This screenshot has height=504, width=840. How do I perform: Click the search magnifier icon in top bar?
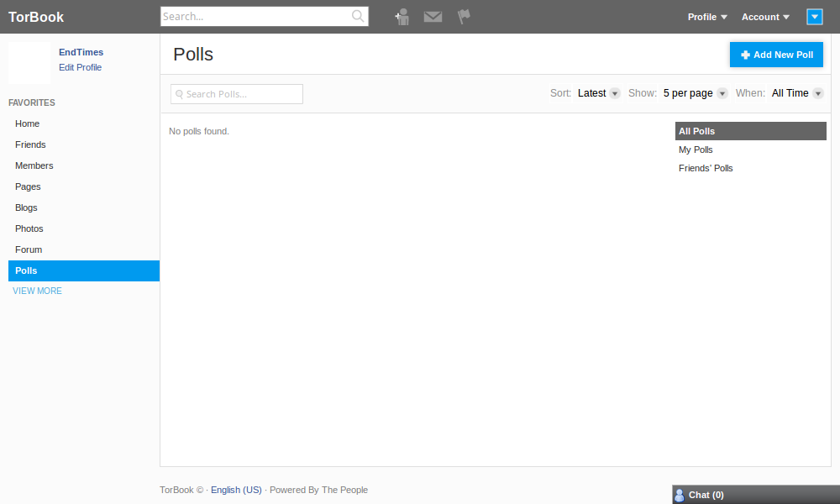pos(358,16)
